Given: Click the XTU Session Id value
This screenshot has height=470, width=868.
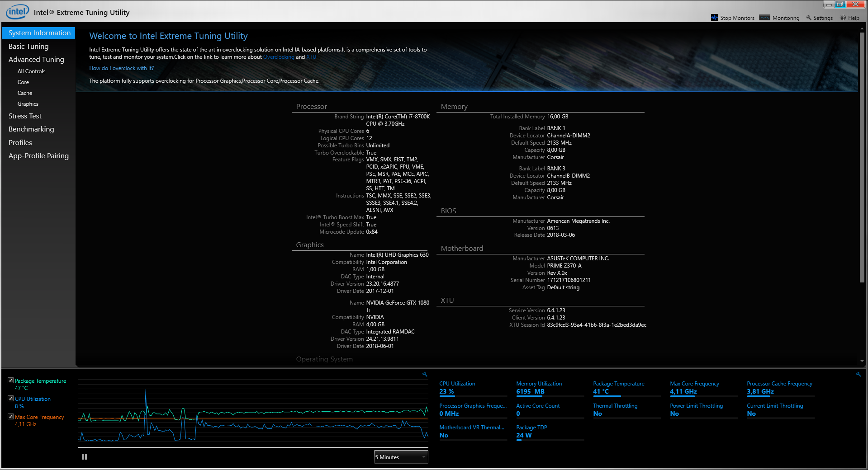Looking at the screenshot, I should coord(597,325).
